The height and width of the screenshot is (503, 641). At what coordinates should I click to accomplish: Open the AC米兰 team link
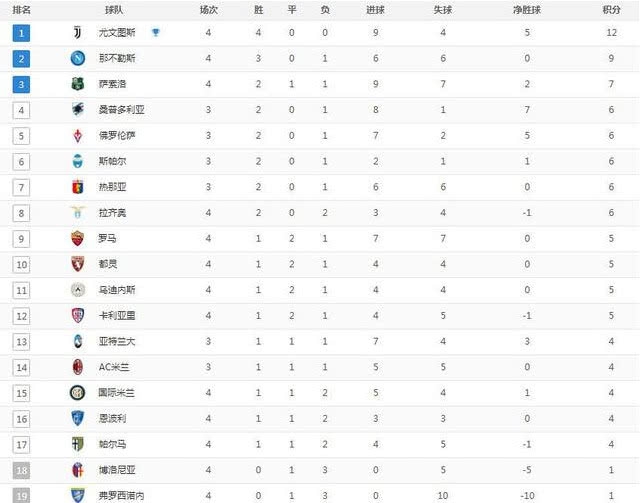[114, 367]
